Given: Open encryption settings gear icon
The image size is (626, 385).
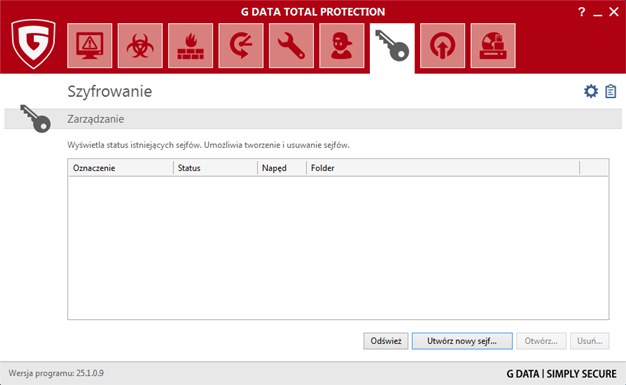Looking at the screenshot, I should click(x=591, y=91).
